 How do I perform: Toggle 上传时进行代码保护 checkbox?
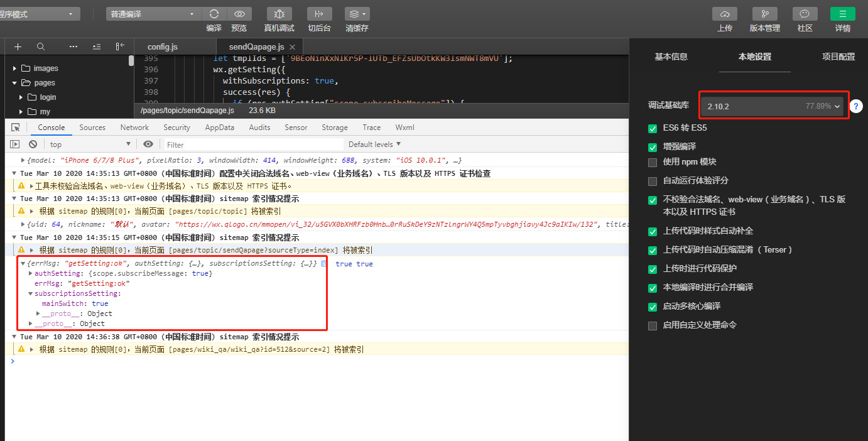653,269
